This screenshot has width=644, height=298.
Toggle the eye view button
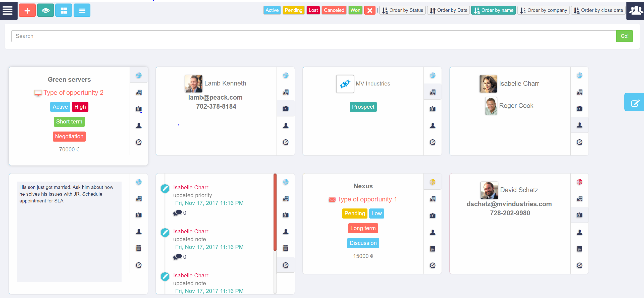click(45, 11)
